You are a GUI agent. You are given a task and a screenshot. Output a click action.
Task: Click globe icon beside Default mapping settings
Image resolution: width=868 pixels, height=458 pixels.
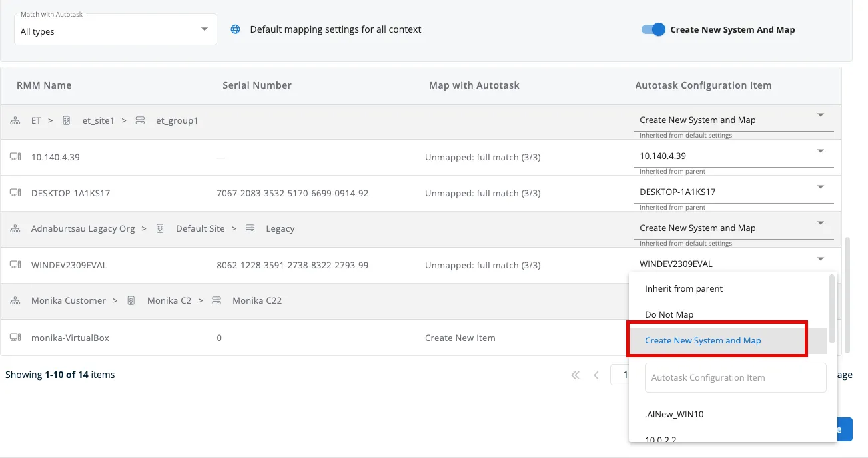[235, 29]
